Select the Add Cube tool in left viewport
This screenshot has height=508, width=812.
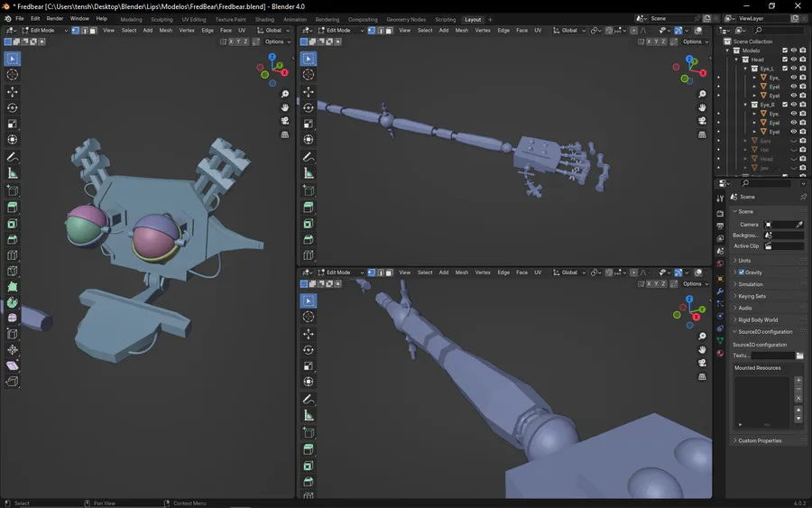pyautogui.click(x=13, y=190)
